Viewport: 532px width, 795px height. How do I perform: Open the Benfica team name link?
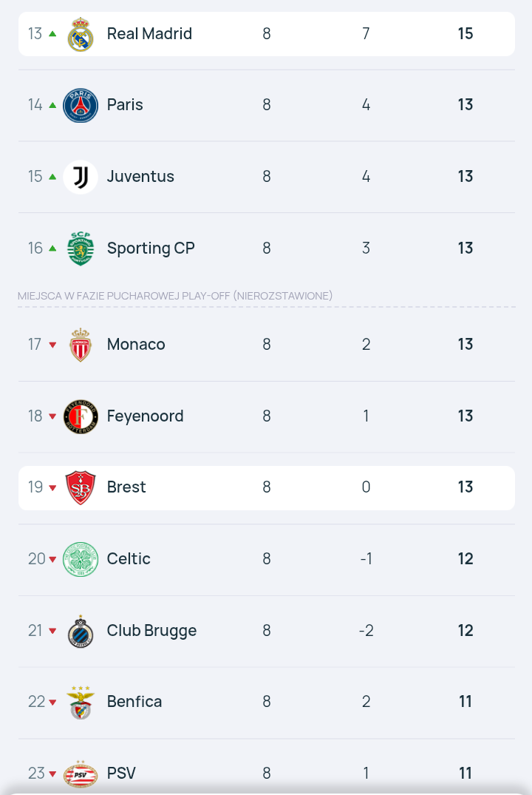pos(134,703)
